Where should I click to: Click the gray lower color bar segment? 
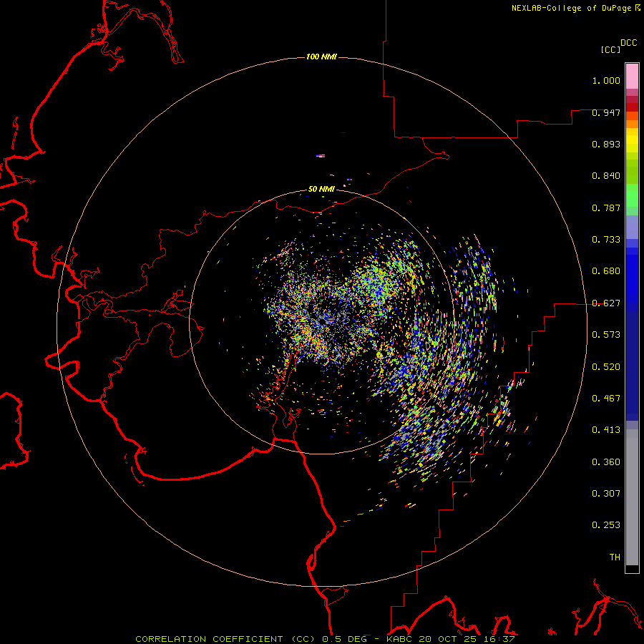pyautogui.click(x=632, y=497)
